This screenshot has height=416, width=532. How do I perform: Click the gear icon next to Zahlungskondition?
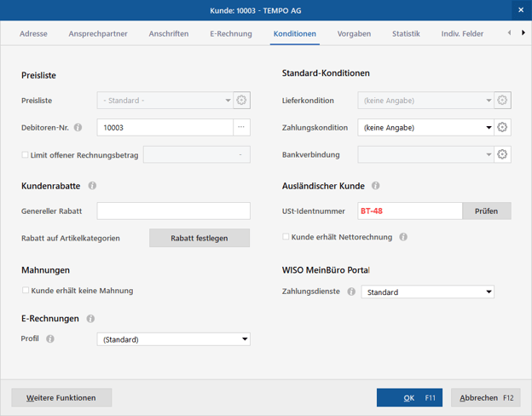(x=502, y=128)
